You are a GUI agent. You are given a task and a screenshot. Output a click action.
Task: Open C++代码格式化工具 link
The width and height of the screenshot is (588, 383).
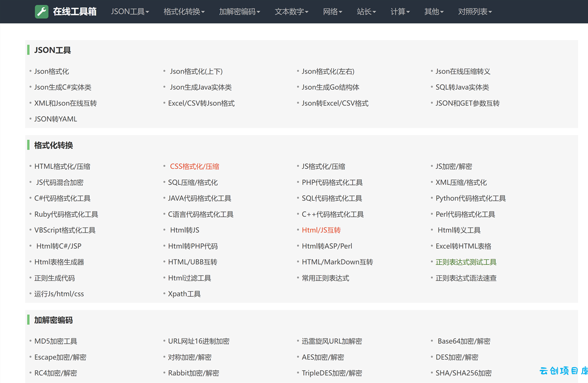[333, 214]
